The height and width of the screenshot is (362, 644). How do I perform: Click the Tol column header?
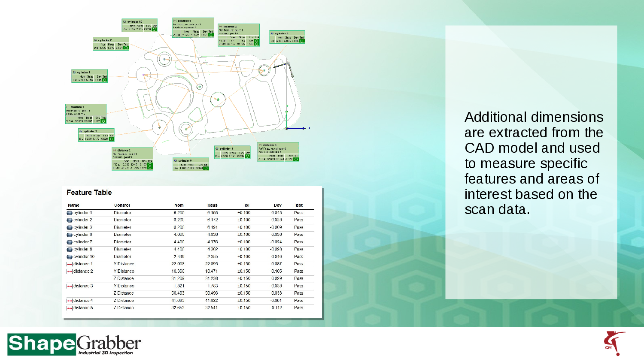(x=247, y=205)
